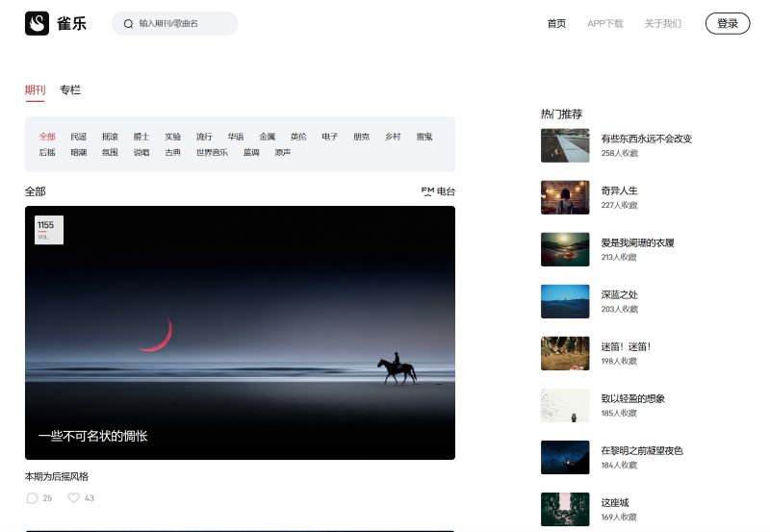This screenshot has width=770, height=532.
Task: Filter by 实验 genre
Action: 173,137
